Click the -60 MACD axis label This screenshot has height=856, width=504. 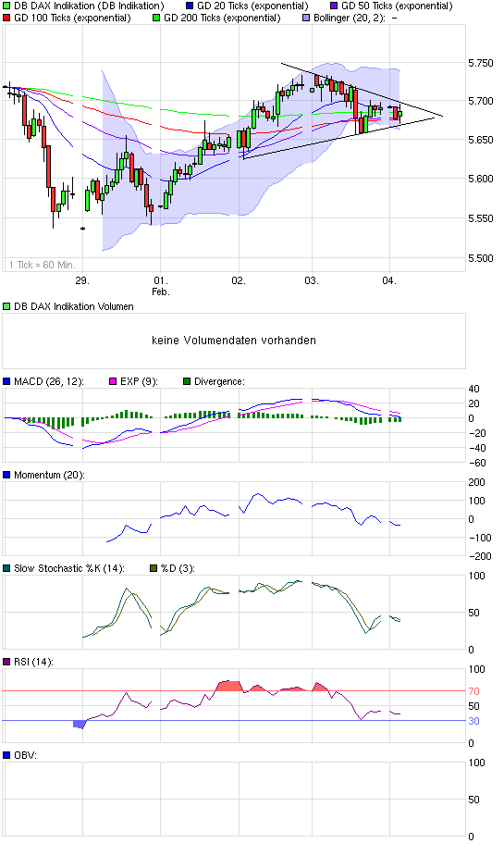(x=477, y=463)
